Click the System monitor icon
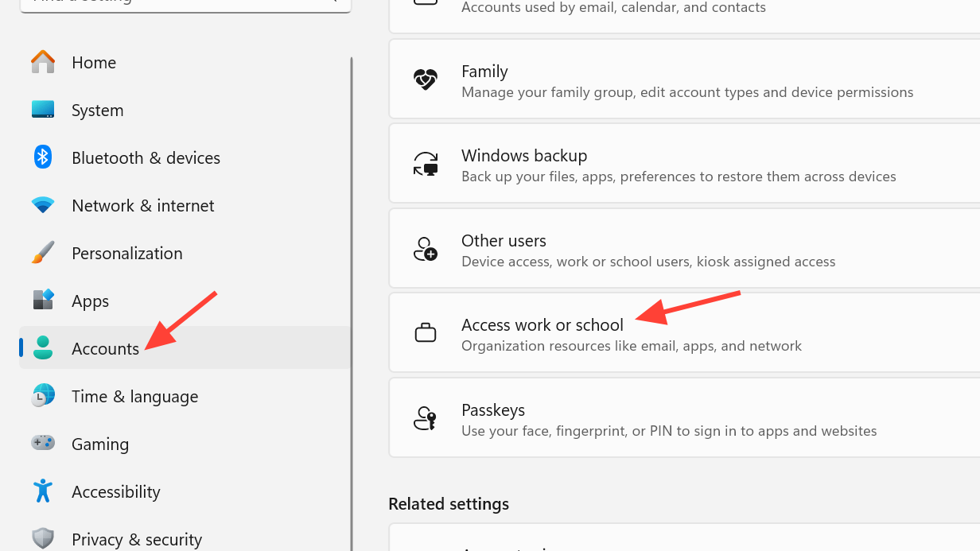This screenshot has height=551, width=980. tap(43, 110)
